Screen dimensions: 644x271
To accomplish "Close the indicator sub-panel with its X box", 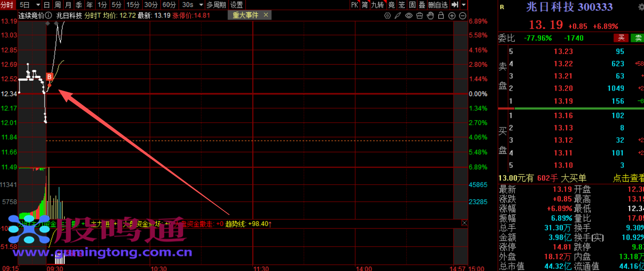I will (464, 223).
